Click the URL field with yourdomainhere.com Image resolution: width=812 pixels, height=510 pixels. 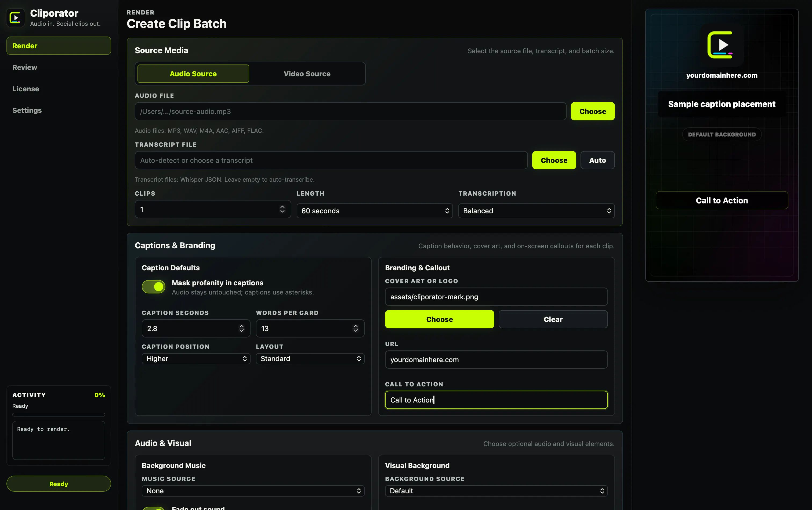(496, 360)
